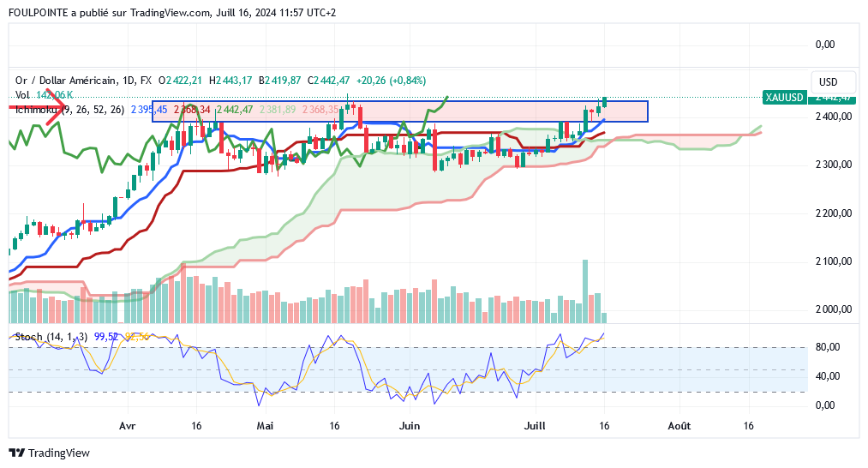The width and height of the screenshot is (868, 468).
Task: Select the Ichimoku pale red value 2 368,35
Action: point(320,110)
